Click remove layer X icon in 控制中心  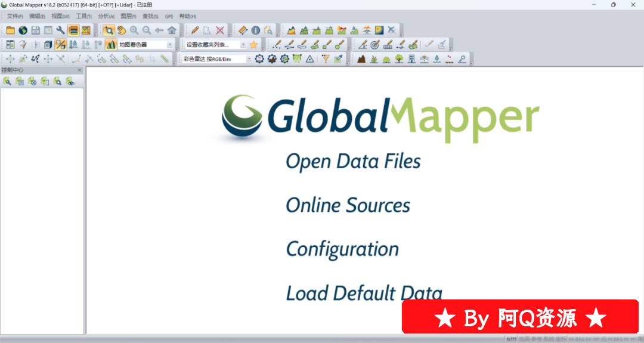pyautogui.click(x=32, y=81)
